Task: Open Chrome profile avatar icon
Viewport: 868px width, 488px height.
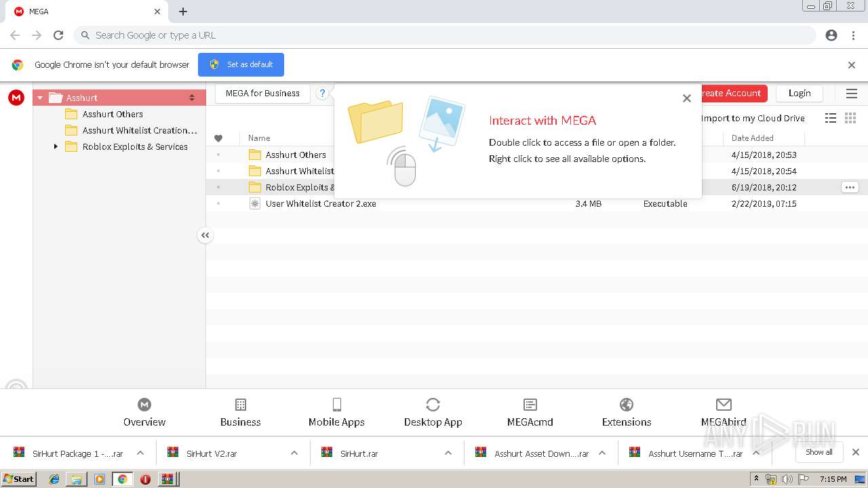Action: (831, 35)
